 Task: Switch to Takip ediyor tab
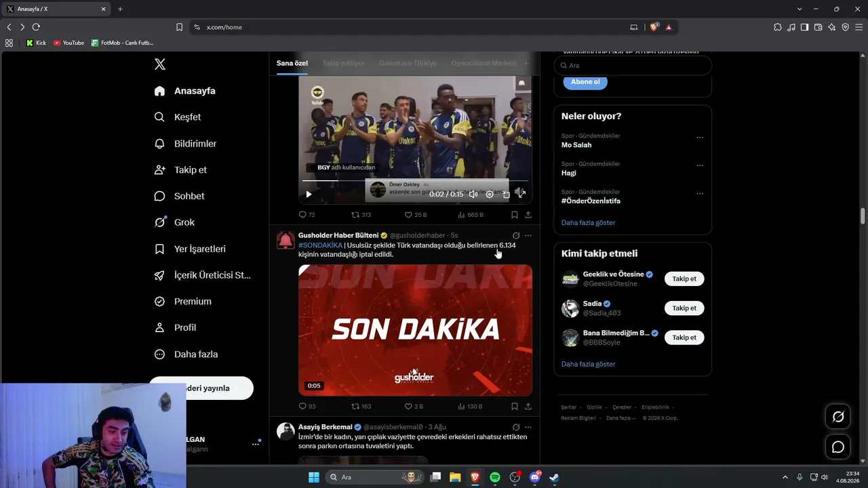[x=343, y=63]
